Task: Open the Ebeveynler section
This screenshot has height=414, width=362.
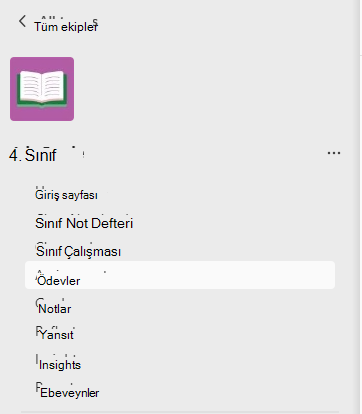Action: point(69,393)
